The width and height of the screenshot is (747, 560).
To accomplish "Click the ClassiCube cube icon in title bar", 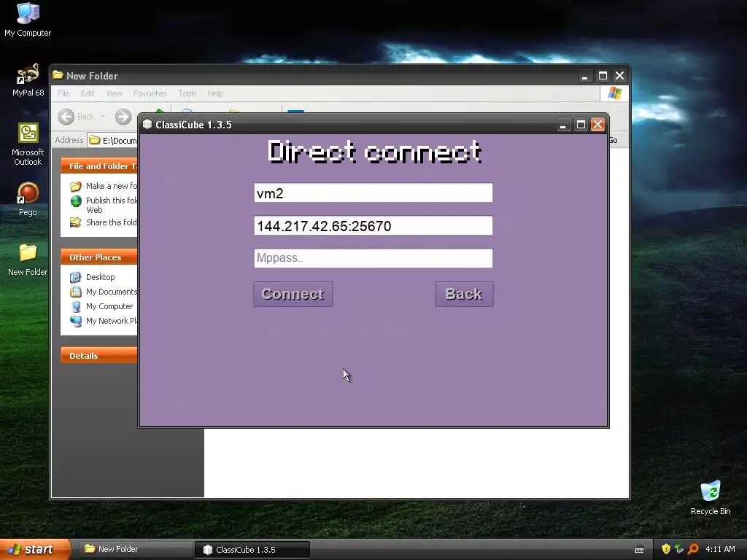I will [147, 124].
